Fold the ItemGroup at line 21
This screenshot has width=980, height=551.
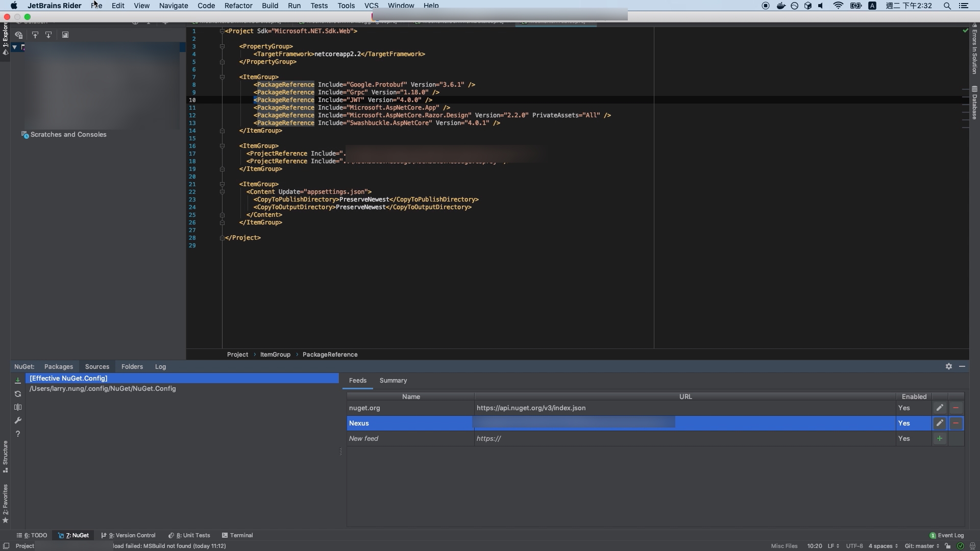coord(222,184)
